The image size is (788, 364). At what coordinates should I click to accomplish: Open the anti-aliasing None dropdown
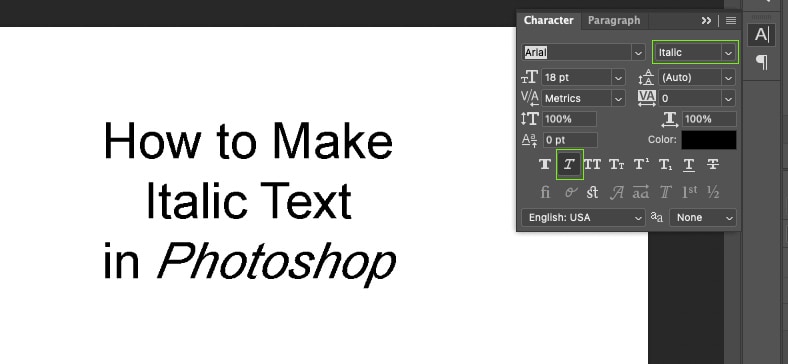pos(703,218)
